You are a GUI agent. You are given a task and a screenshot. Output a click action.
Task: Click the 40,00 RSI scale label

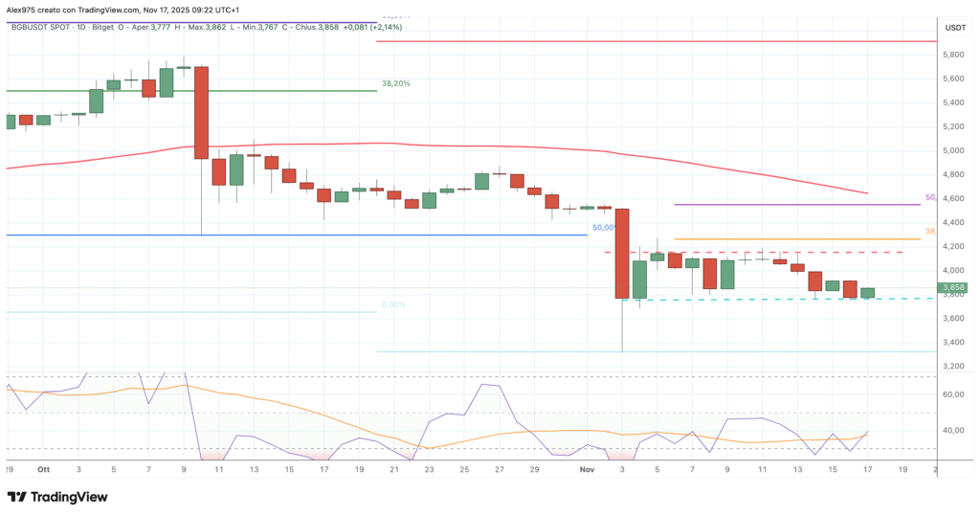[x=953, y=430]
